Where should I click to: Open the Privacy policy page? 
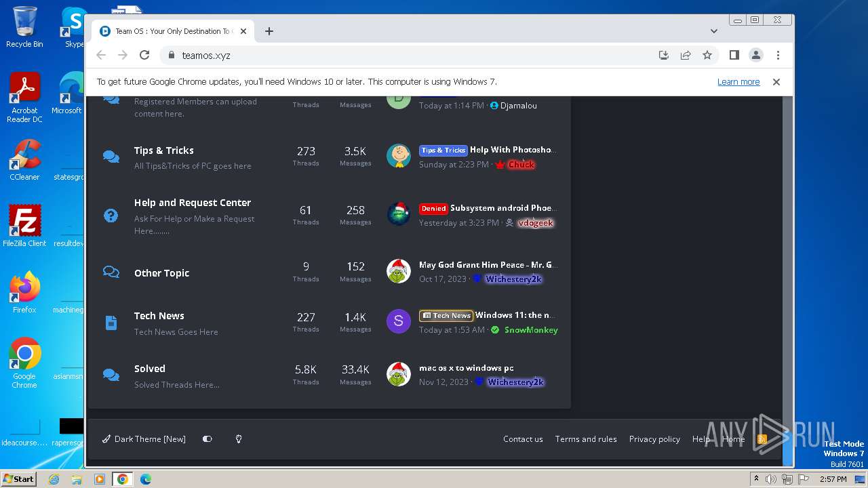point(654,439)
